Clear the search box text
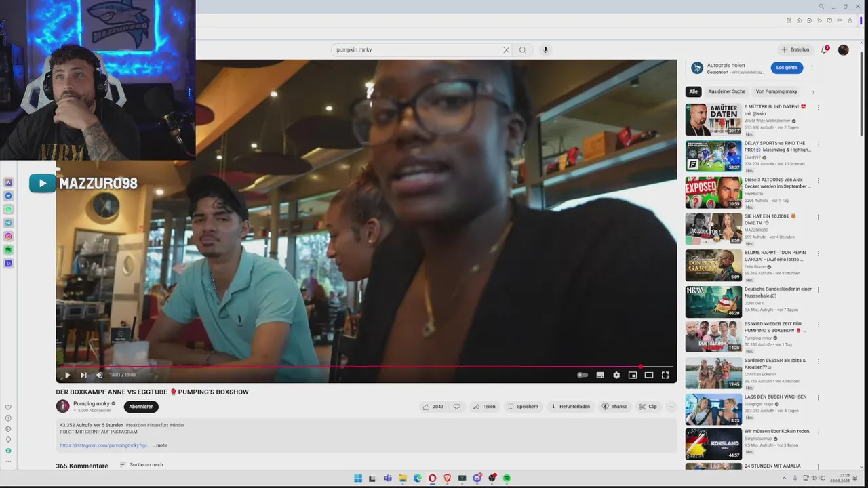868x488 pixels. point(506,49)
